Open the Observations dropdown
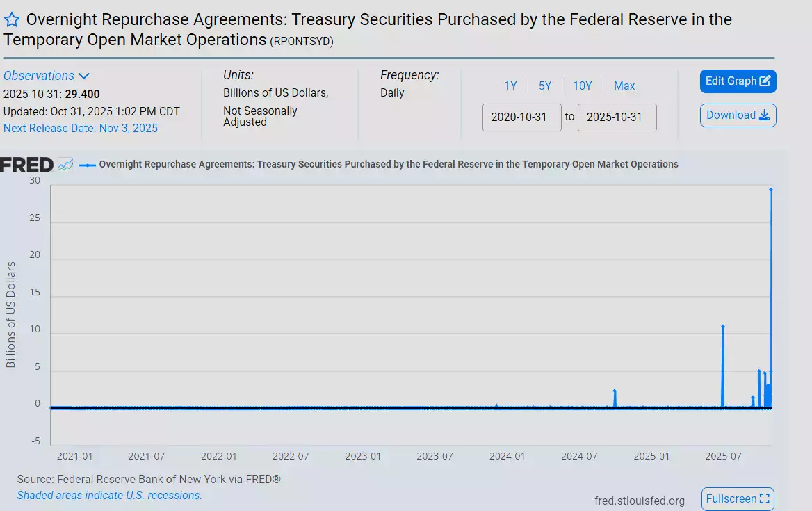 [x=38, y=75]
